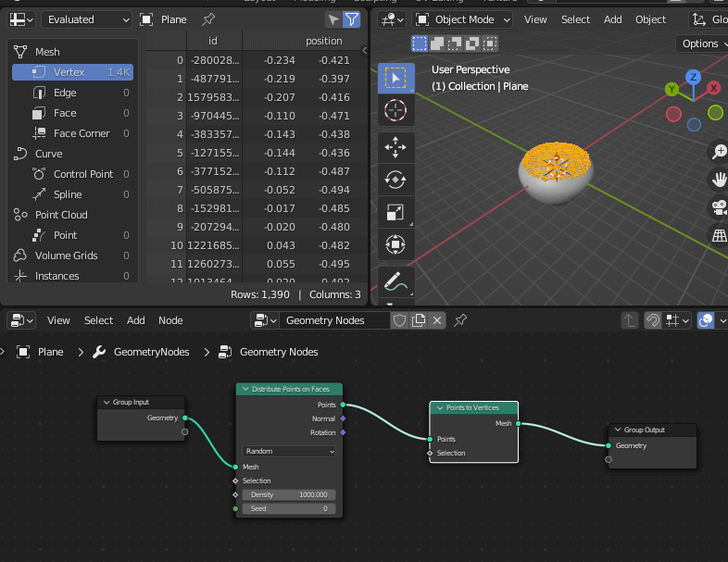Toggle fake user shield for node group
The height and width of the screenshot is (562, 728).
point(400,320)
